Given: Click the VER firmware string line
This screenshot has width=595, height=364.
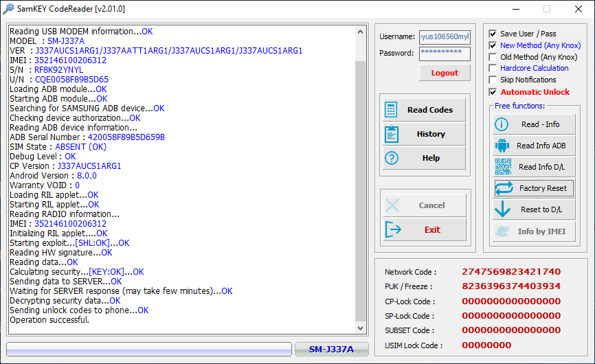Looking at the screenshot, I should [x=156, y=50].
